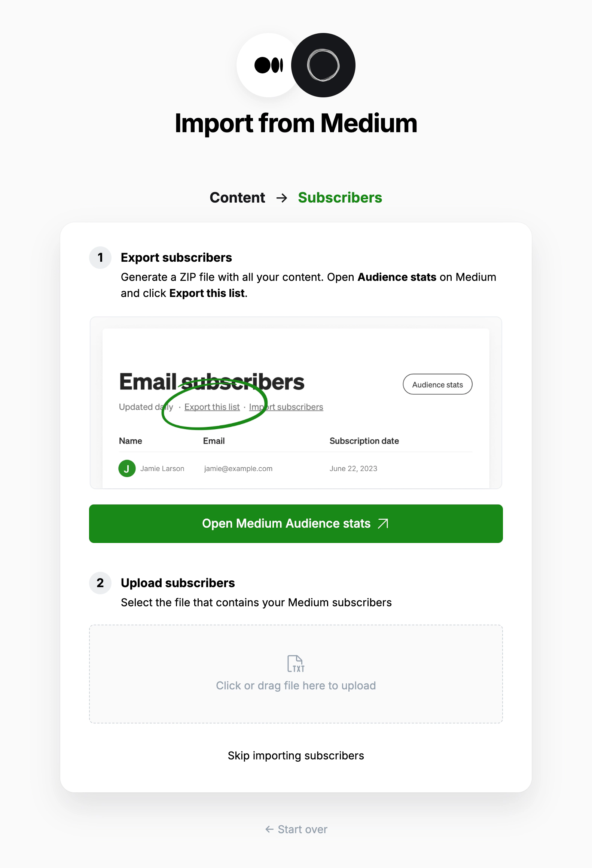Click the step 1 number badge
The image size is (592, 868).
point(100,258)
